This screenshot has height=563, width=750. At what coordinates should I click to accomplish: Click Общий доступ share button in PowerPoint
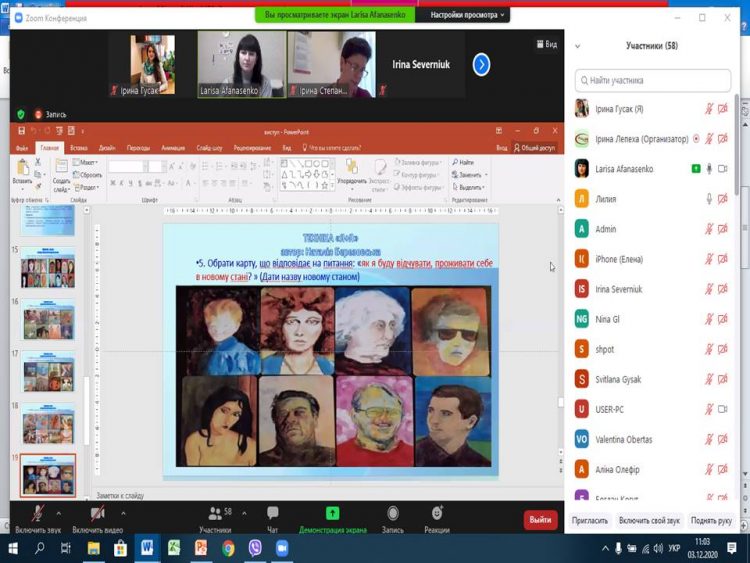(x=535, y=148)
